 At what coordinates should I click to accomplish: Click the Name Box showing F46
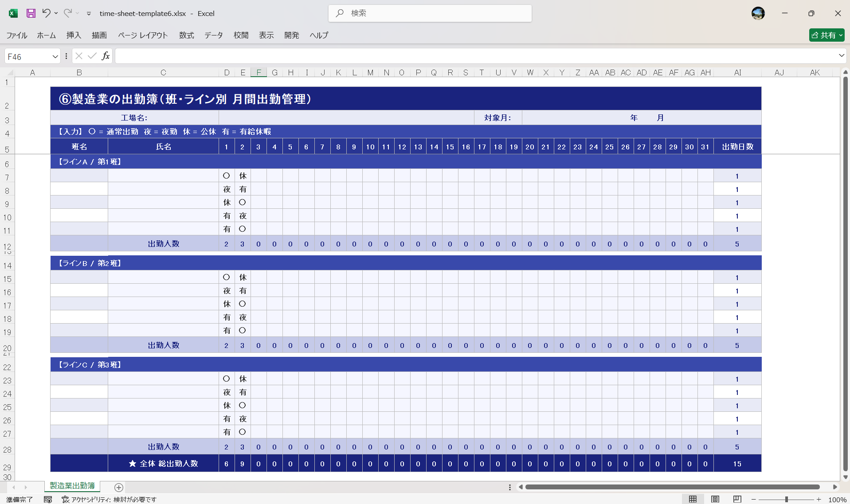coord(27,57)
